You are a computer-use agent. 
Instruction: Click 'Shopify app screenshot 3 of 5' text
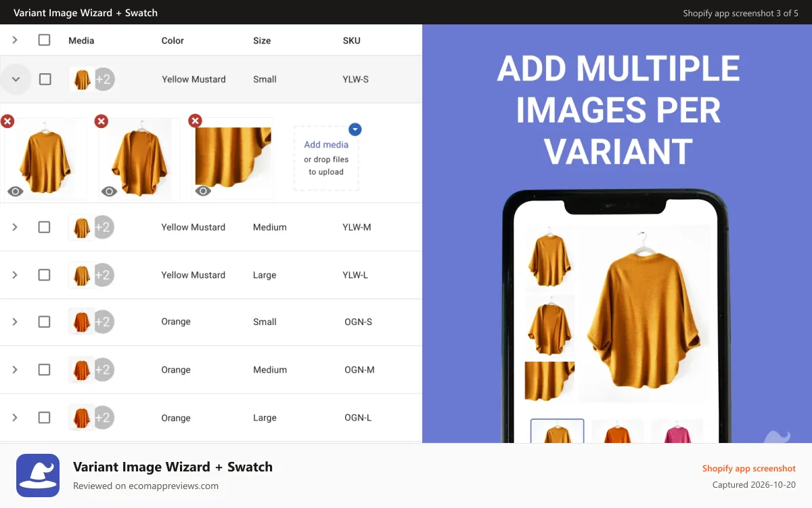pos(740,13)
